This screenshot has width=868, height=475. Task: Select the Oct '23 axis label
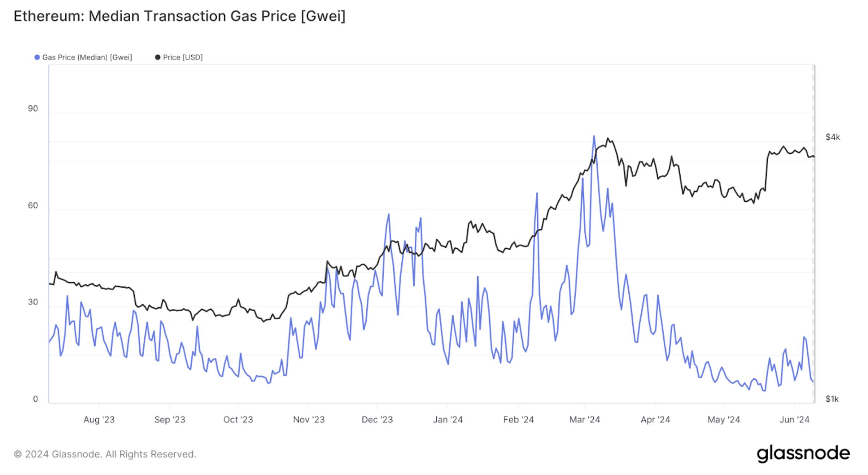[x=238, y=420]
